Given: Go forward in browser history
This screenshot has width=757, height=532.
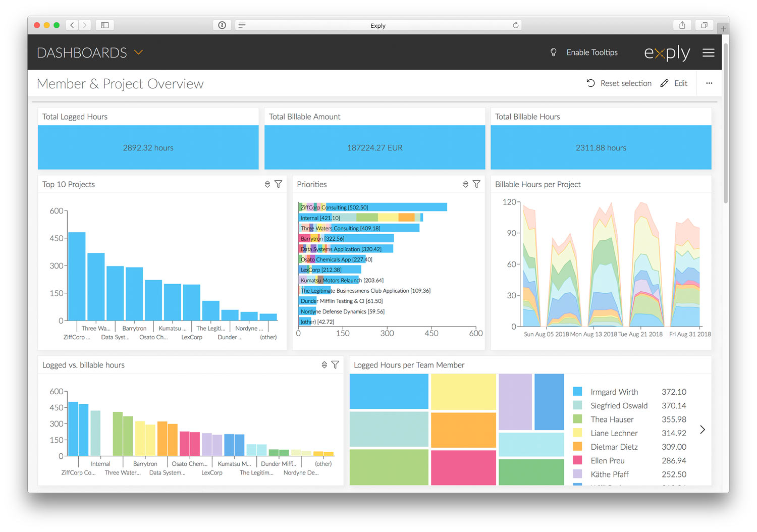Looking at the screenshot, I should tap(85, 25).
